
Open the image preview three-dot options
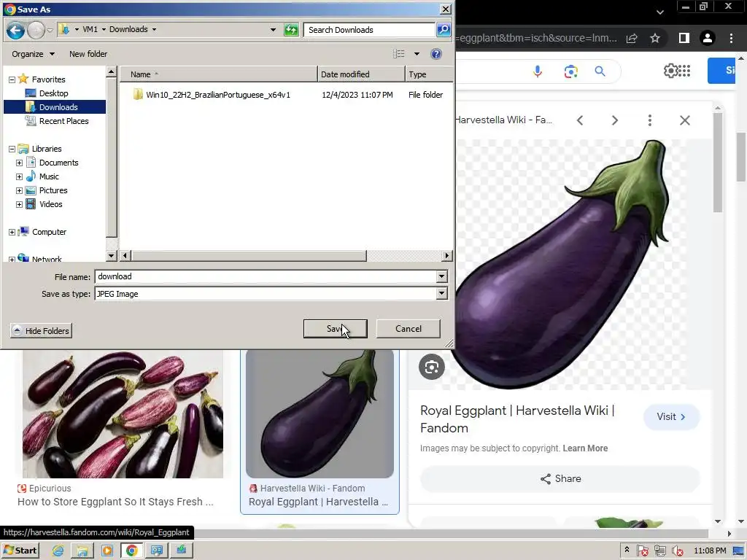point(650,120)
